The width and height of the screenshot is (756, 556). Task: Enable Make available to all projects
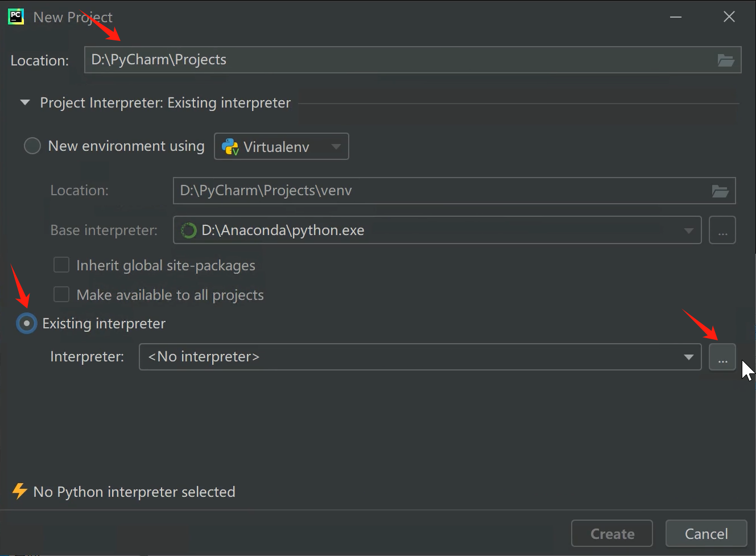coord(61,294)
